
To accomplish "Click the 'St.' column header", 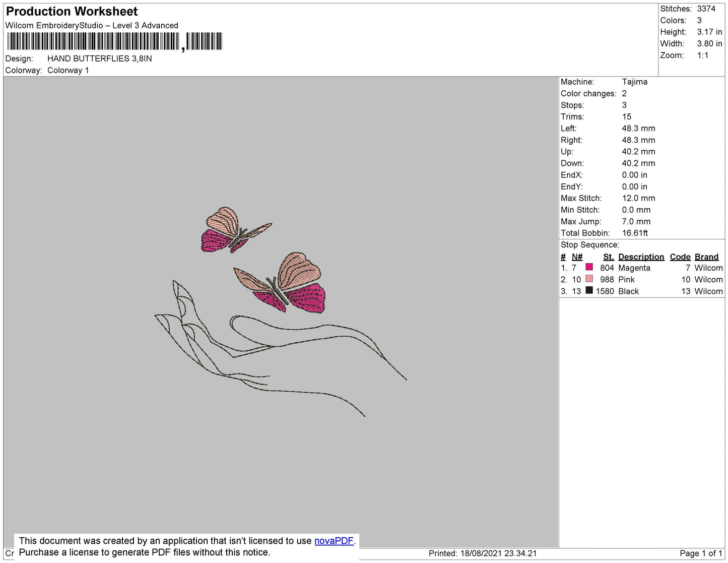I will coord(609,257).
